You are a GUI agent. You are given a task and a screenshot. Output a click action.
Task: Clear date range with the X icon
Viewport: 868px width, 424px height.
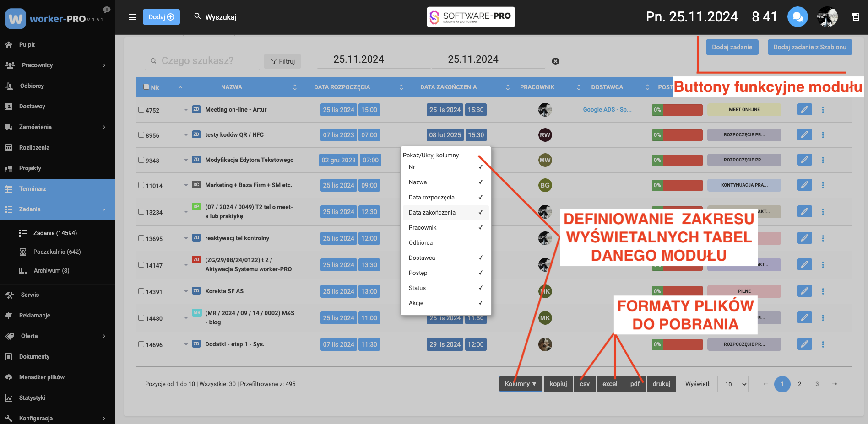pos(555,61)
